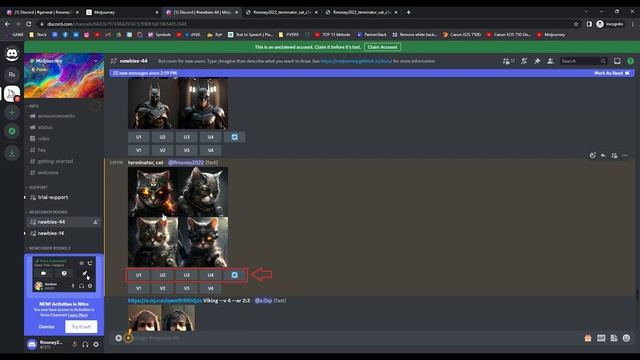Click re-roll icon under Batman images
The width and height of the screenshot is (640, 360).
coord(235,137)
